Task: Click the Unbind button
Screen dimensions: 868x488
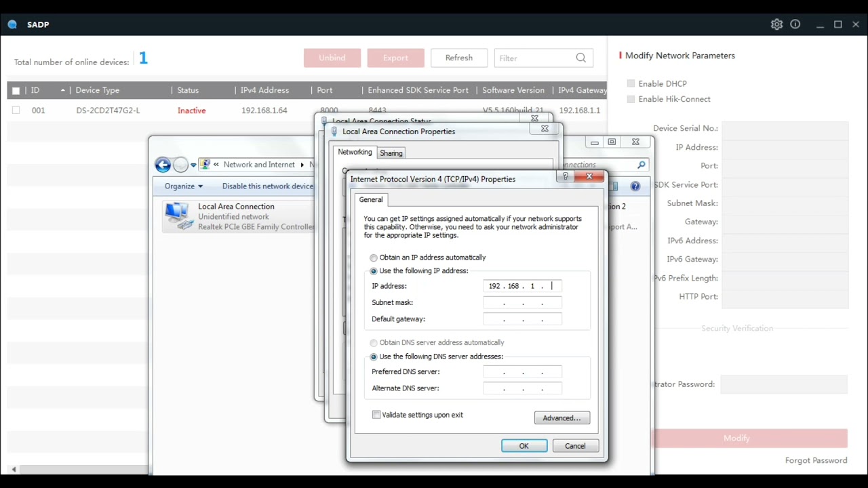Action: pyautogui.click(x=332, y=58)
